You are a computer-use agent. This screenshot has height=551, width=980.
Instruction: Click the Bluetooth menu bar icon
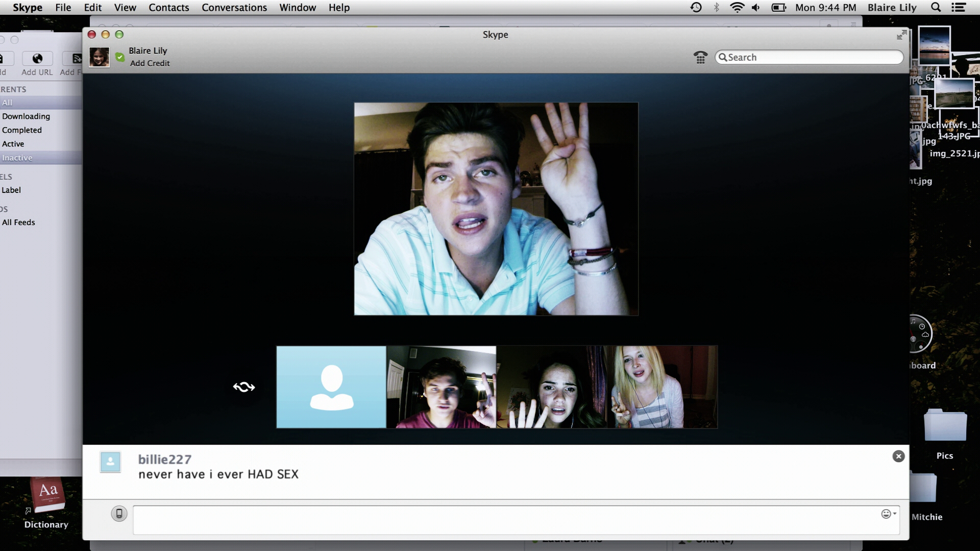(x=716, y=7)
